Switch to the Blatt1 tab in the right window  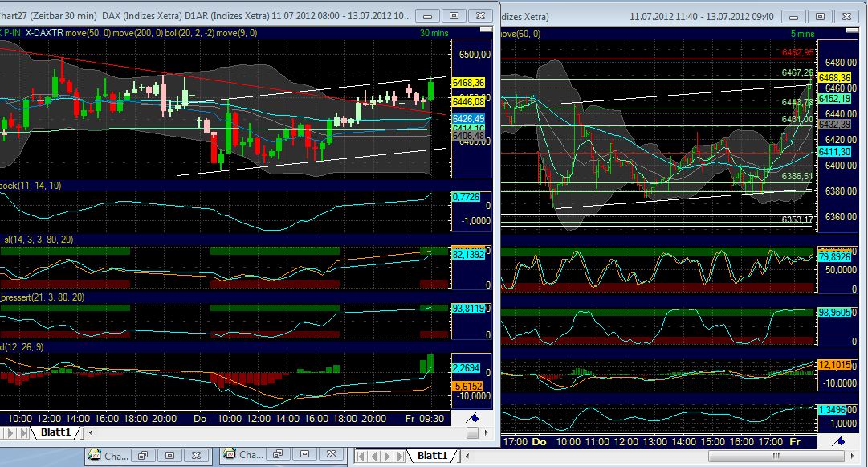(x=434, y=455)
